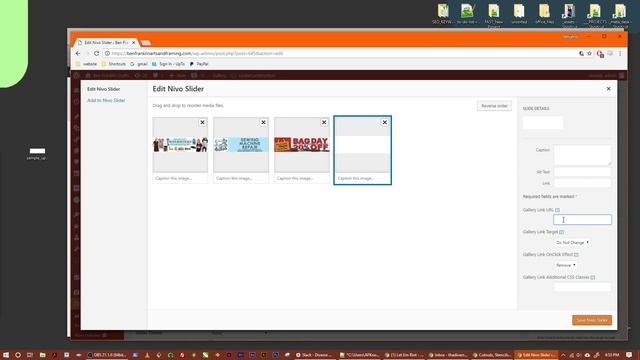Click caption field under Sewing Machine slide
Screen dimensions: 640x360
tap(241, 178)
